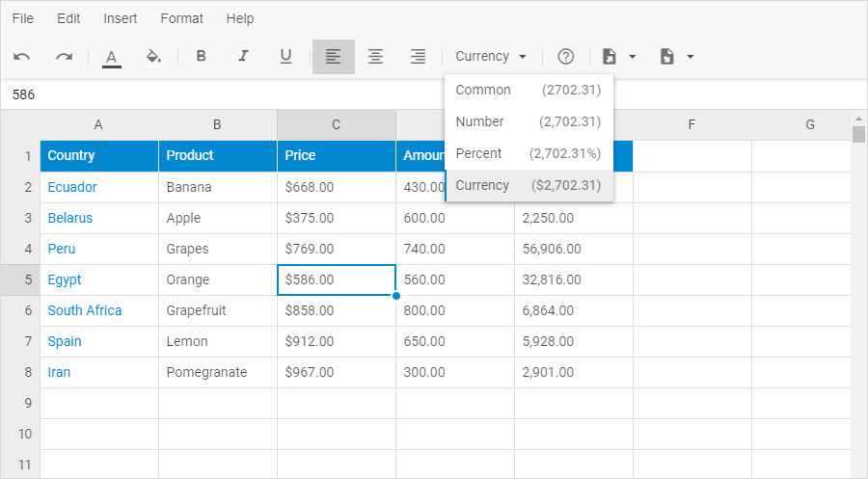
Task: Select the left align button
Action: [x=334, y=57]
